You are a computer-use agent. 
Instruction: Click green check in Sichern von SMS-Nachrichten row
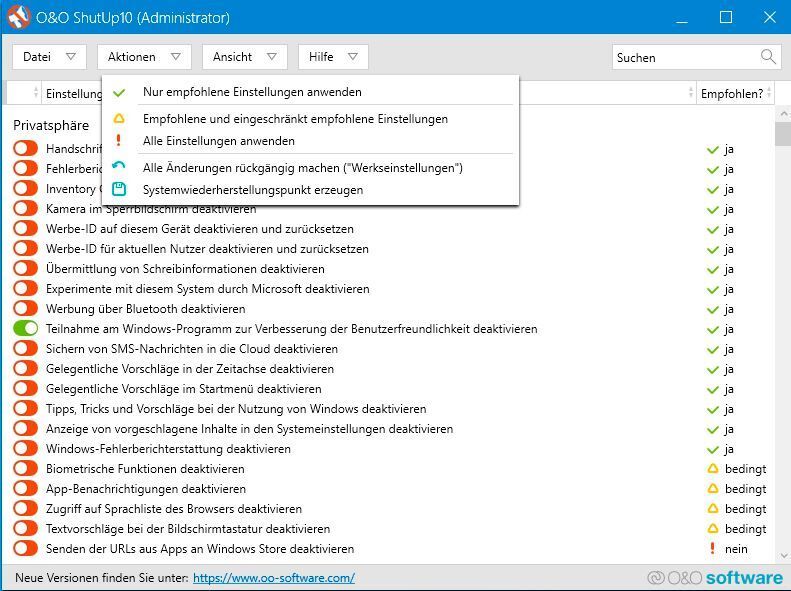(x=712, y=350)
